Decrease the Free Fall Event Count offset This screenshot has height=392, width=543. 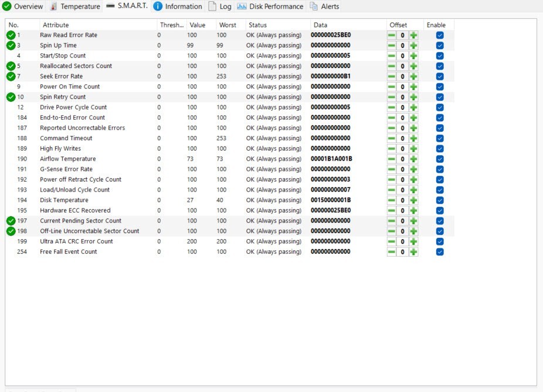pyautogui.click(x=392, y=252)
